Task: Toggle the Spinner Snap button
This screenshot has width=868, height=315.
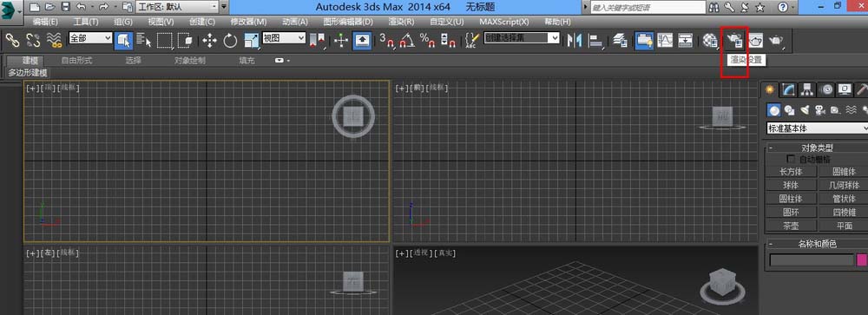Action: click(448, 40)
